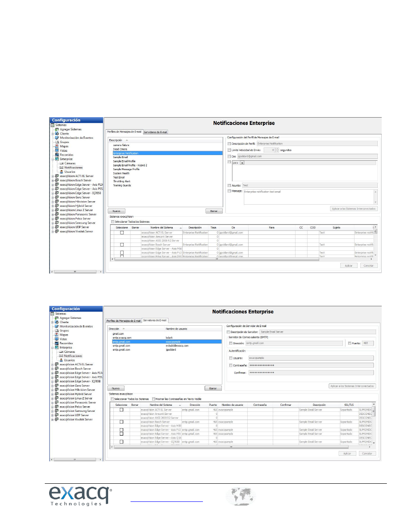411x532 pixels.
Task: Enable the Descripción de Servidor checkbox
Action: click(228, 332)
